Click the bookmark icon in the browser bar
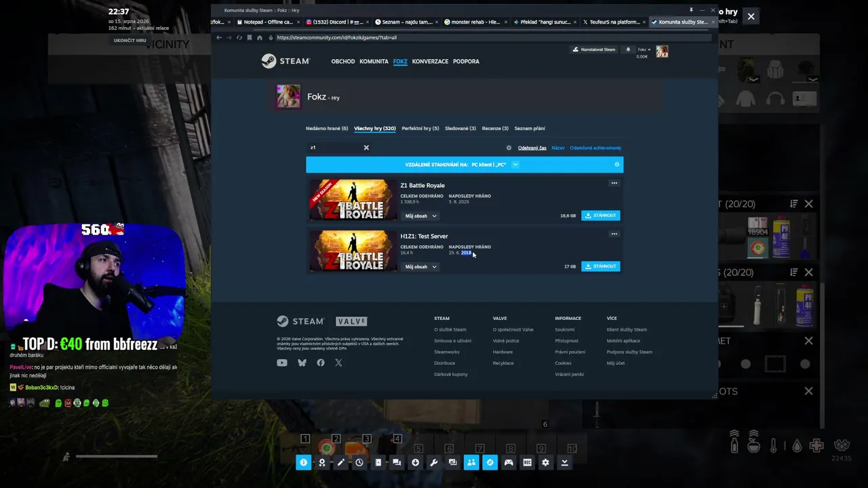 point(249,37)
